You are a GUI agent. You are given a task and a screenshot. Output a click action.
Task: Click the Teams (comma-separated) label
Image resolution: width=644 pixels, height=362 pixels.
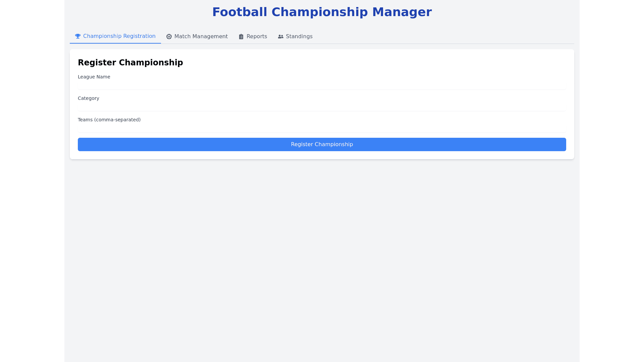click(109, 120)
